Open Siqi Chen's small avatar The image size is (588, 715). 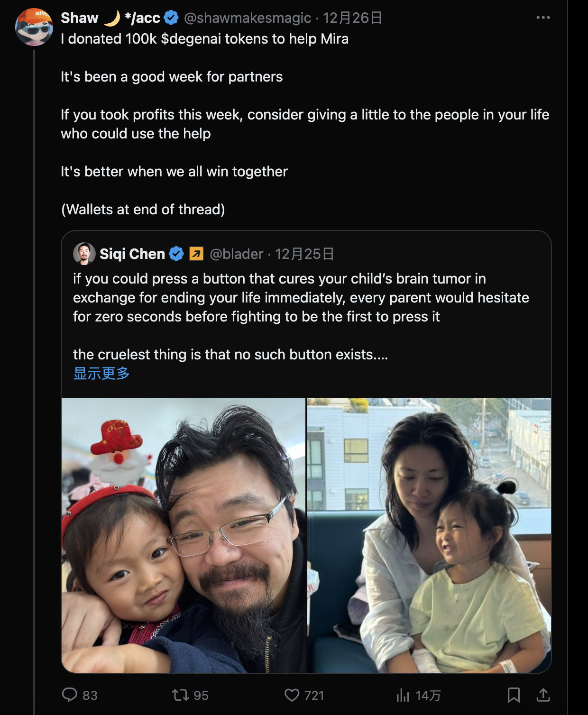point(84,254)
